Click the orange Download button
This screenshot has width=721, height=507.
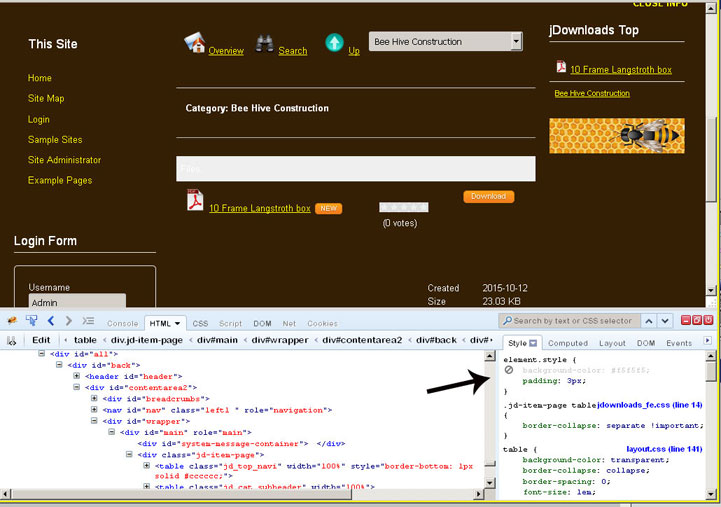coord(488,196)
